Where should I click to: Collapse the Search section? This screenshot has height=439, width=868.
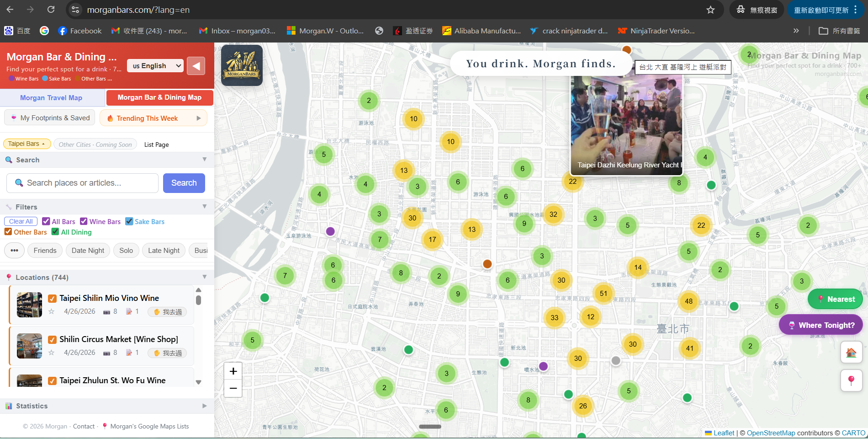coord(204,160)
